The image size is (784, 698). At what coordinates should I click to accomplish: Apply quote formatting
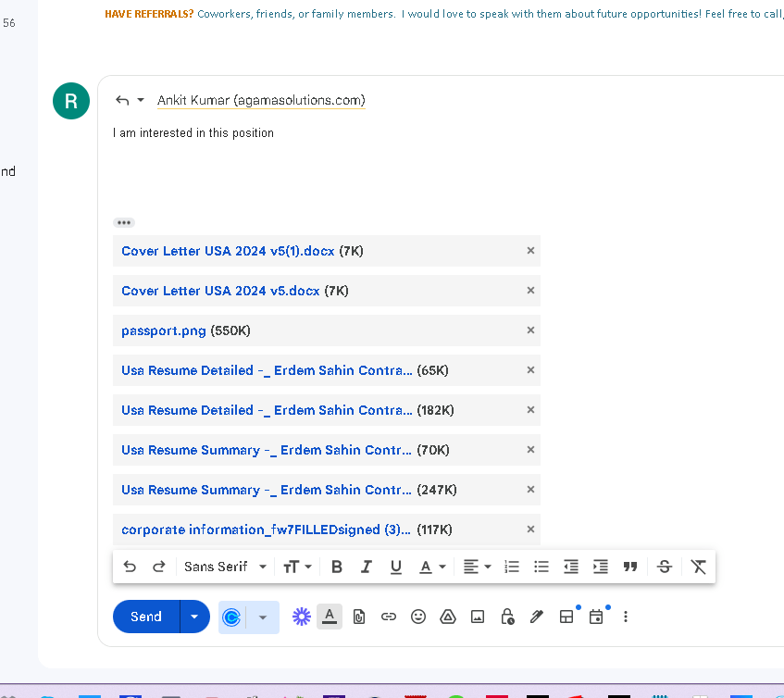pyautogui.click(x=630, y=567)
